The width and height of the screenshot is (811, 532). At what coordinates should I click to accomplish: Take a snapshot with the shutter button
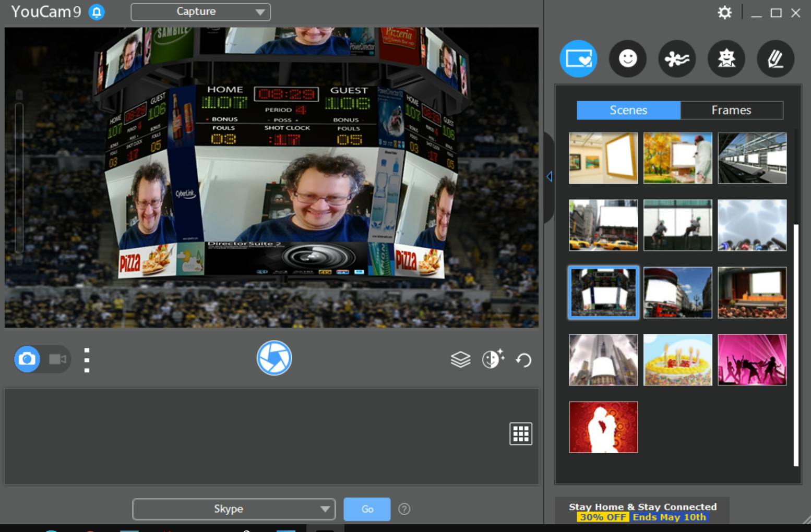[274, 358]
